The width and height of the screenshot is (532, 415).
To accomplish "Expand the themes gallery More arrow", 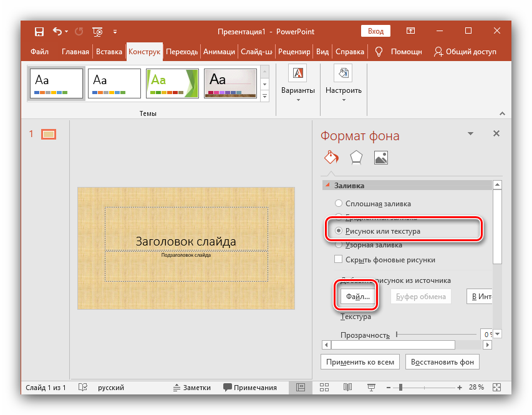I will 264,97.
